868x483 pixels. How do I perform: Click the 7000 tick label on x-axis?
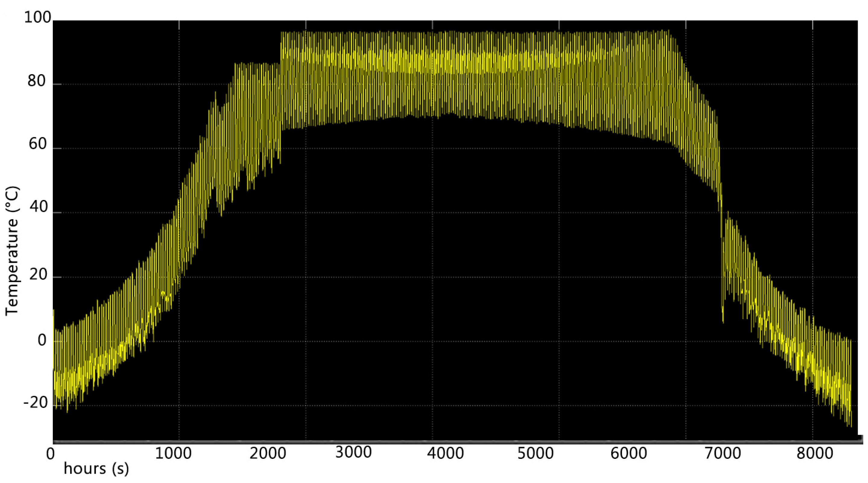pos(722,454)
